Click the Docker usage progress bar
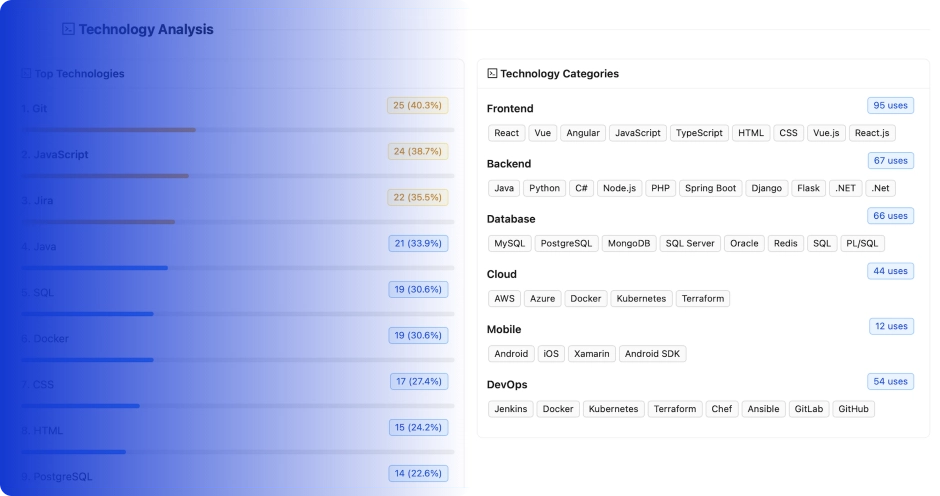940x496 pixels. coord(238,359)
